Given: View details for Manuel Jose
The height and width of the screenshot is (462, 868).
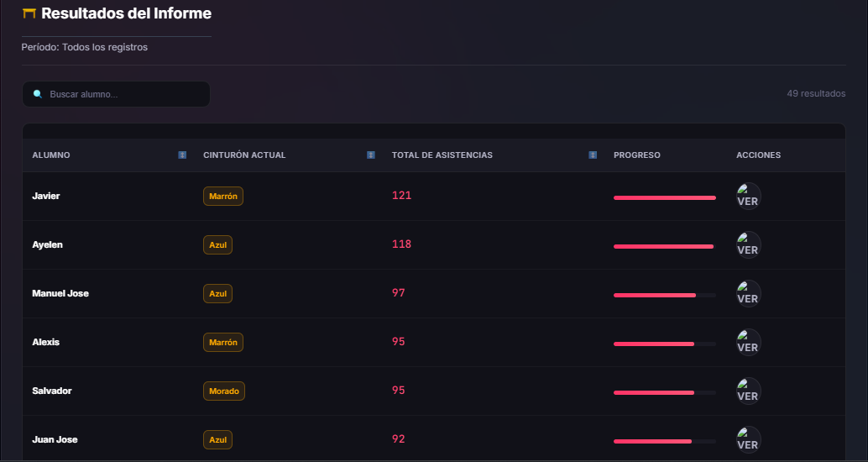Looking at the screenshot, I should [748, 293].
